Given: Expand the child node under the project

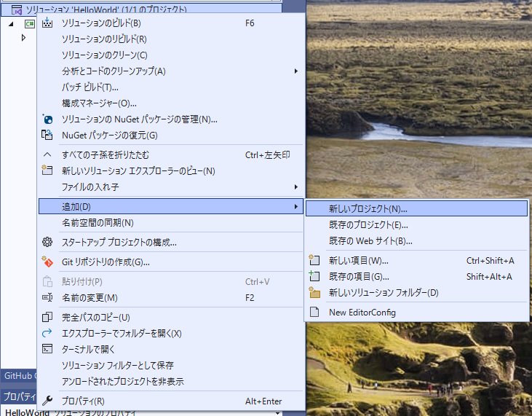Looking at the screenshot, I should coord(23,37).
